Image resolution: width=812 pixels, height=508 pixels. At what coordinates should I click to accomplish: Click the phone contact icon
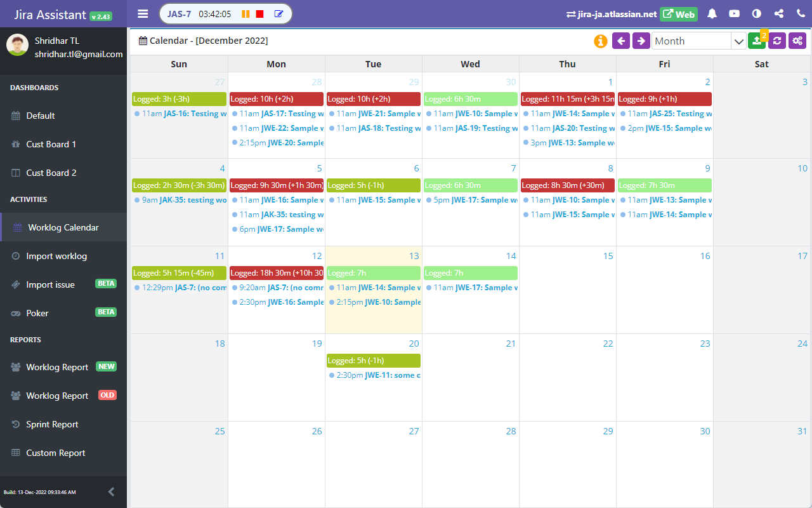point(801,13)
